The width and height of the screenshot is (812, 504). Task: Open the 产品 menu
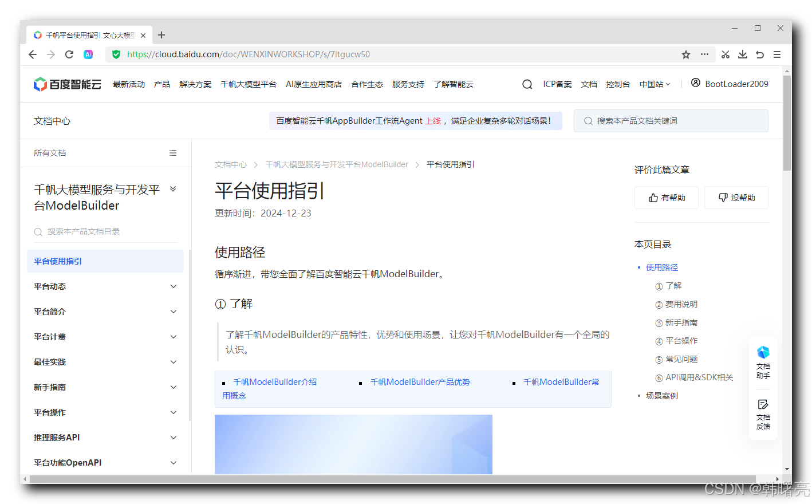click(x=162, y=84)
